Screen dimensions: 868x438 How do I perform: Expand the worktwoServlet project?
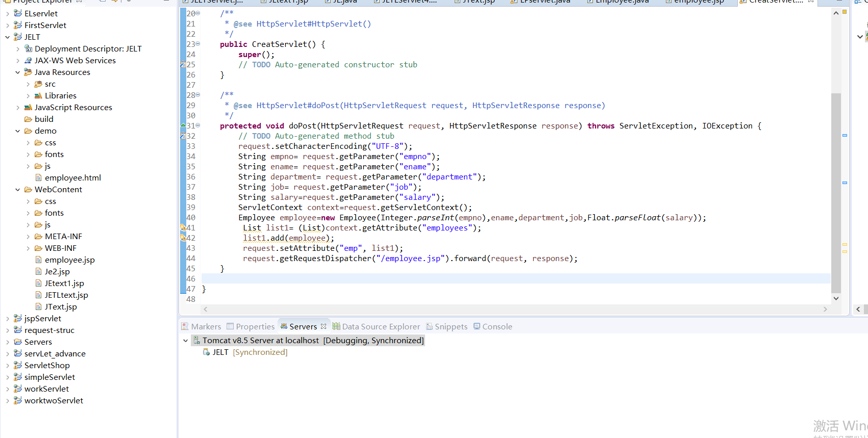[8, 400]
